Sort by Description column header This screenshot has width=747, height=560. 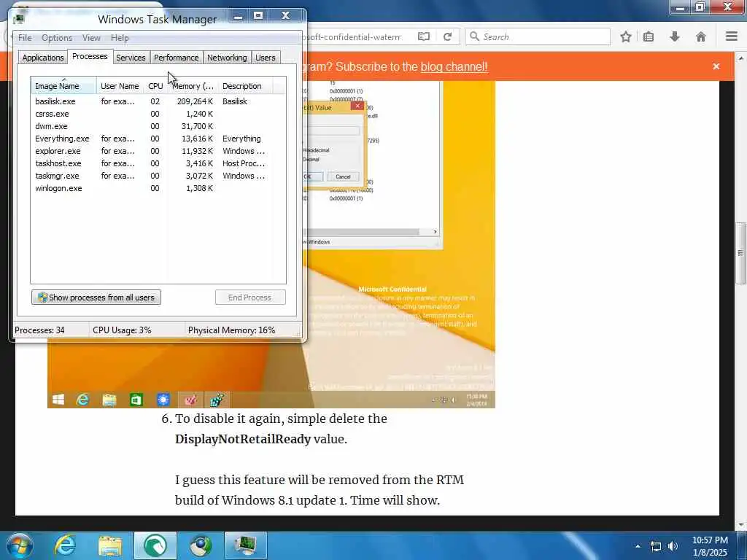246,86
